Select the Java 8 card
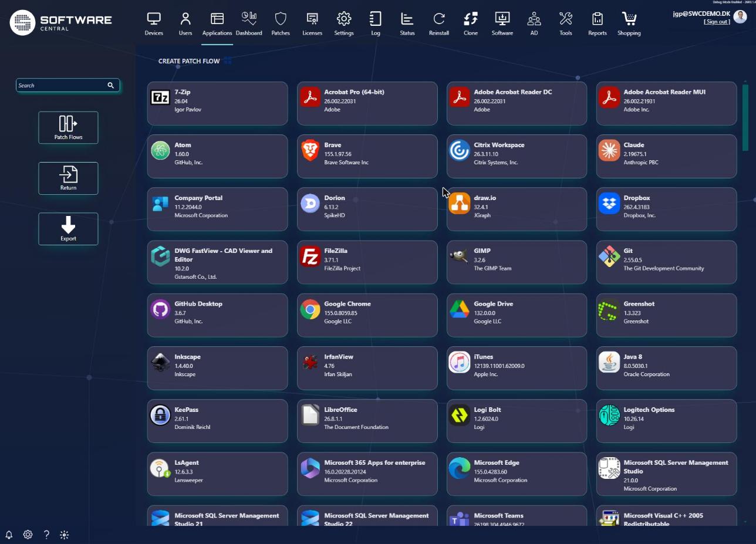The width and height of the screenshot is (756, 544). click(666, 368)
